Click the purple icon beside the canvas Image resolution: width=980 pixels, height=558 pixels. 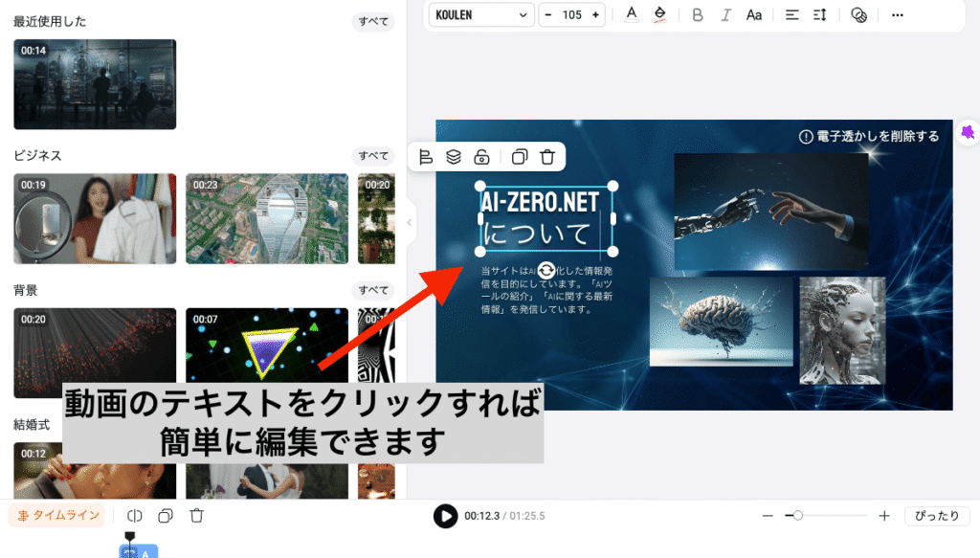968,132
